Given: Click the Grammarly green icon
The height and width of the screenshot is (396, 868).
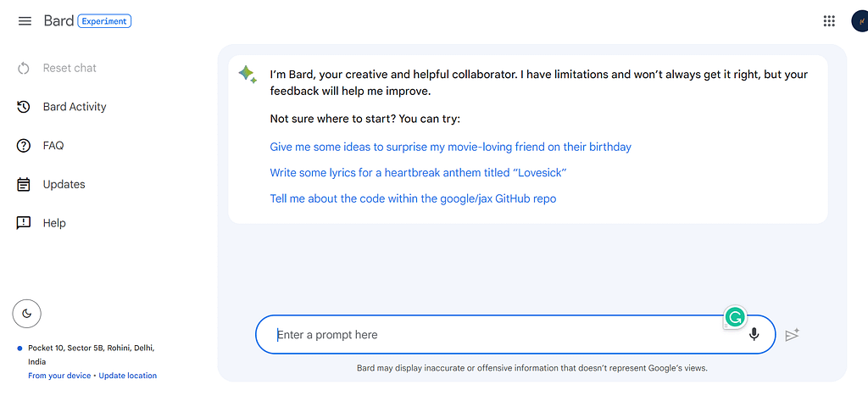Looking at the screenshot, I should 735,317.
